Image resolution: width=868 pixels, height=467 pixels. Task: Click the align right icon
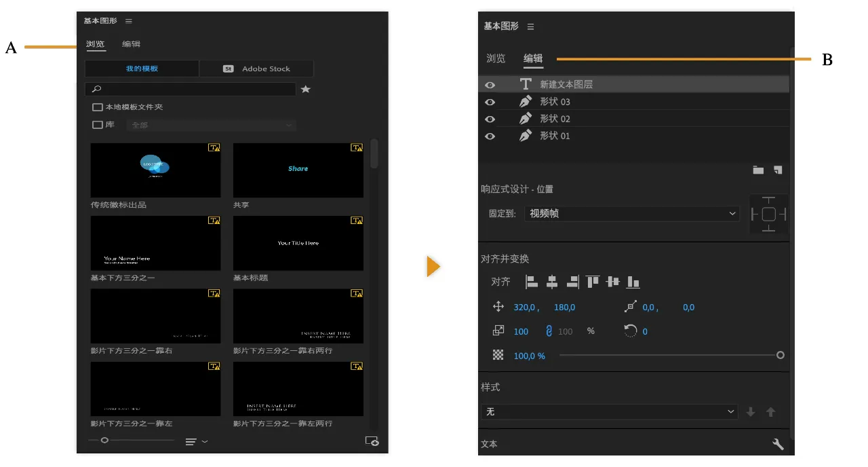click(x=572, y=282)
